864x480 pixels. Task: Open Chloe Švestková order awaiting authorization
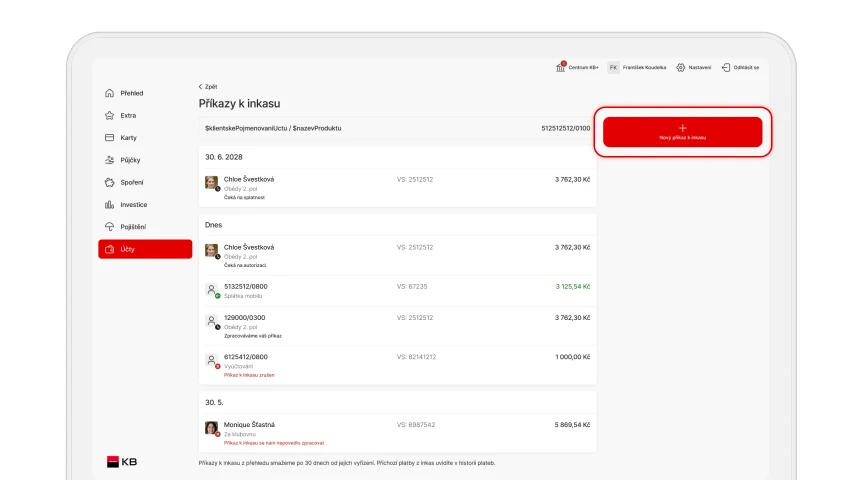[x=397, y=256]
